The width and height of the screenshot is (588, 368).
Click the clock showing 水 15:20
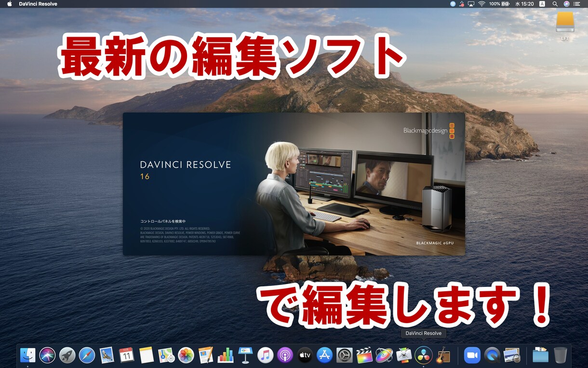(524, 4)
